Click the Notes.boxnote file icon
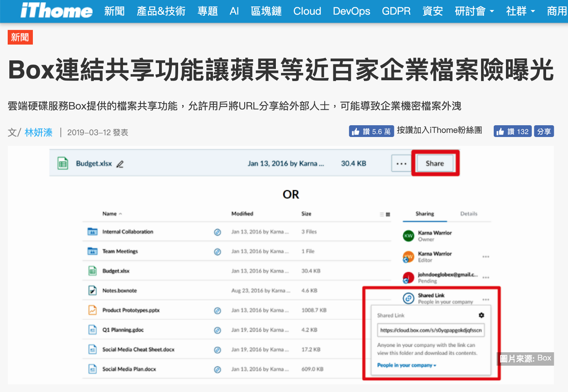Screen dimensions: 568x392 (93, 290)
